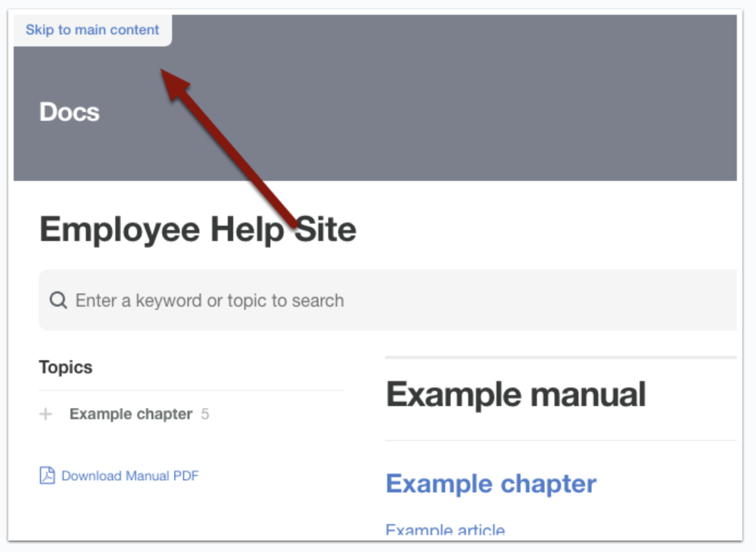Expand Example chapter using the plus icon

point(46,414)
